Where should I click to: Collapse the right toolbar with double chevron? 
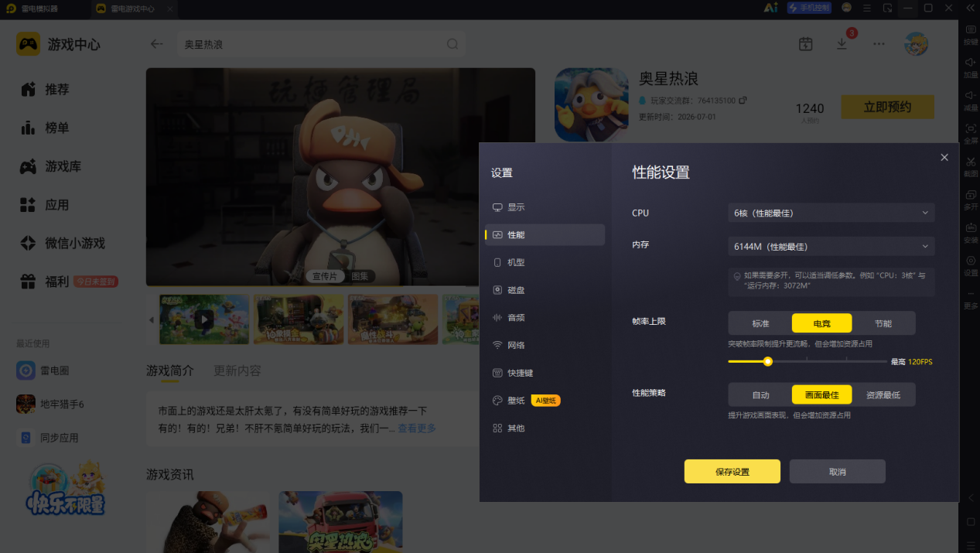pos(970,8)
